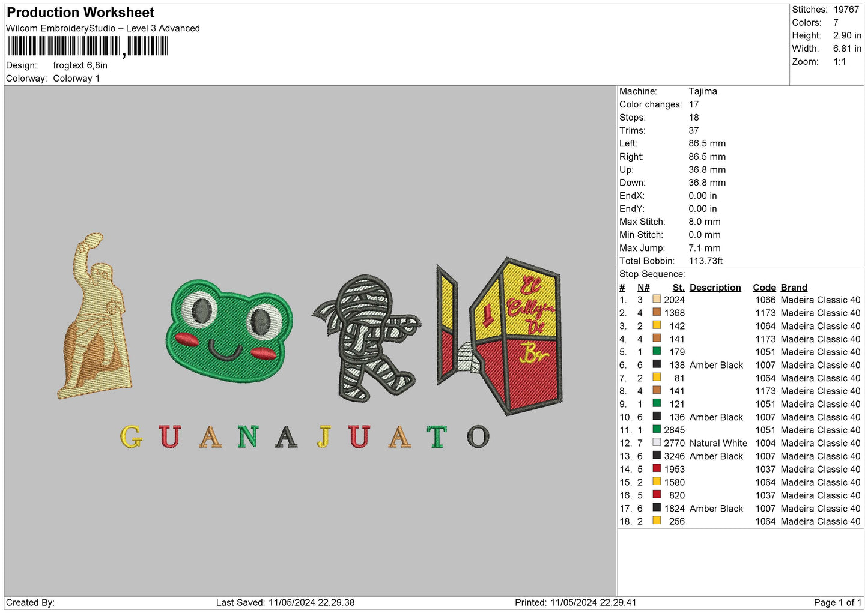Click the black letter A in GUANAJUATO
This screenshot has width=868, height=613.
point(287,436)
